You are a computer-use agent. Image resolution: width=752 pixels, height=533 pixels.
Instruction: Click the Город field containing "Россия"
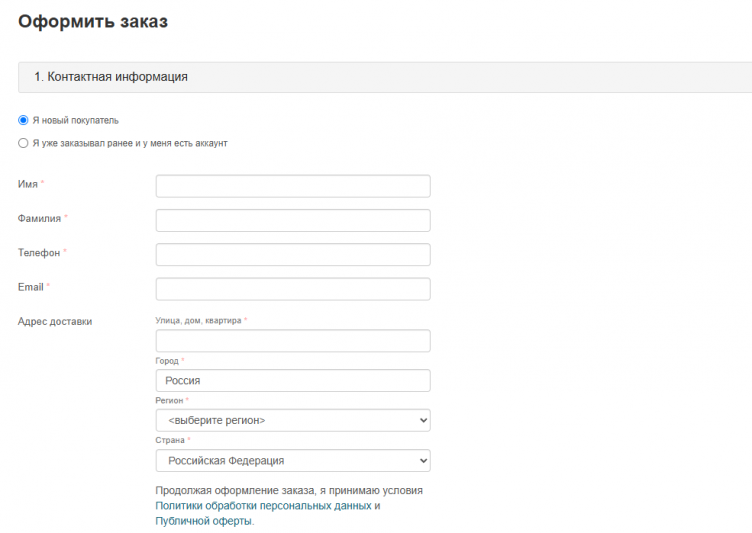click(293, 380)
